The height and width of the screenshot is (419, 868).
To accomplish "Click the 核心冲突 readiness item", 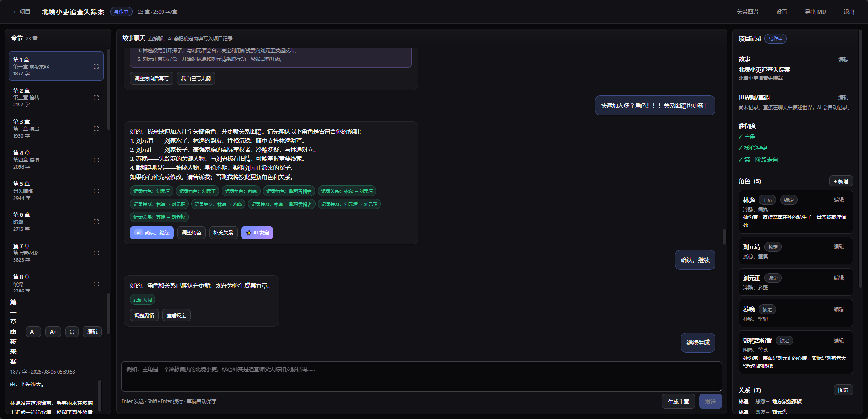I will (x=753, y=148).
